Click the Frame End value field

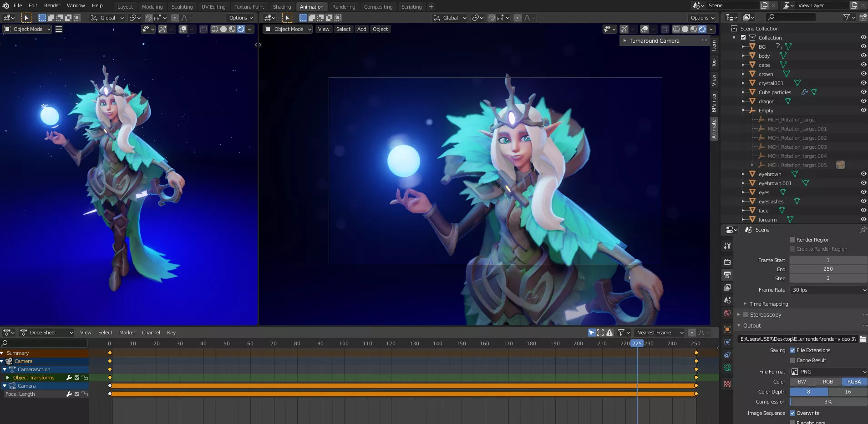828,269
